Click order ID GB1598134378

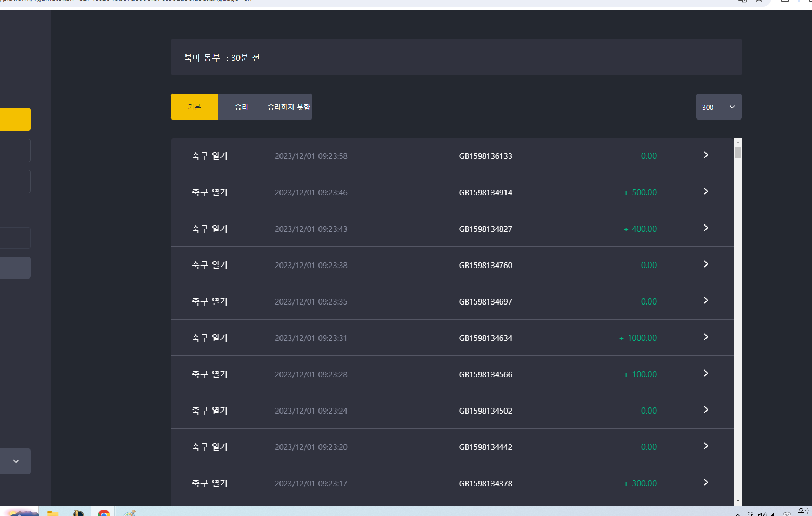pyautogui.click(x=486, y=483)
